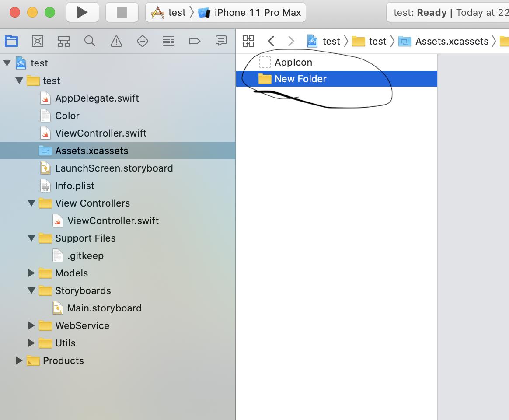
Task: Click test folder in the jump bar
Action: click(x=370, y=41)
